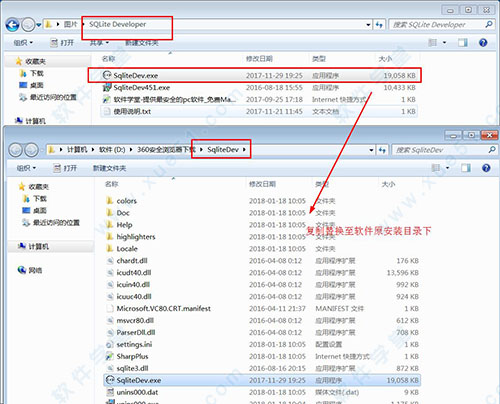The height and width of the screenshot is (404, 500).
Task: Open 组织 dropdown in SQLite Developer window
Action: point(23,43)
